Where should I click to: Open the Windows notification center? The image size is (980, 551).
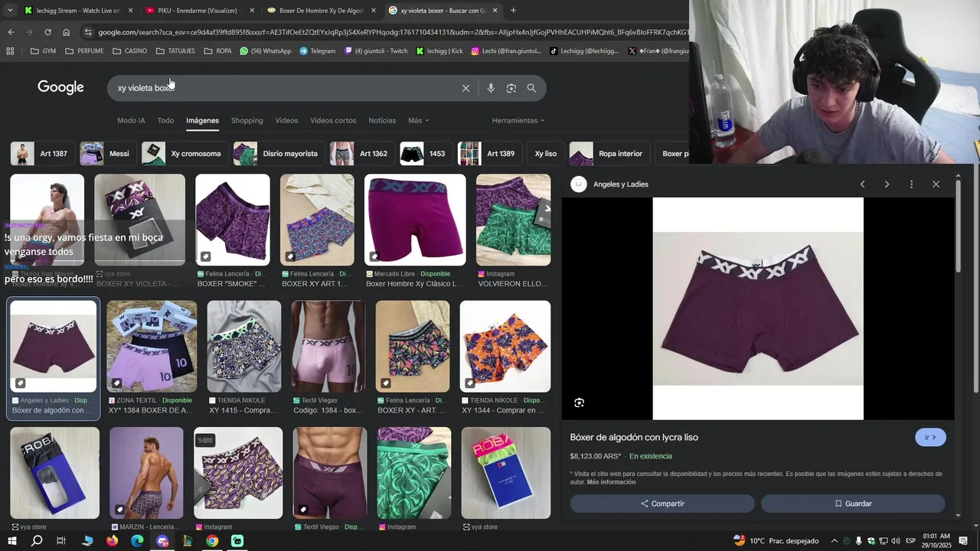coord(964,541)
